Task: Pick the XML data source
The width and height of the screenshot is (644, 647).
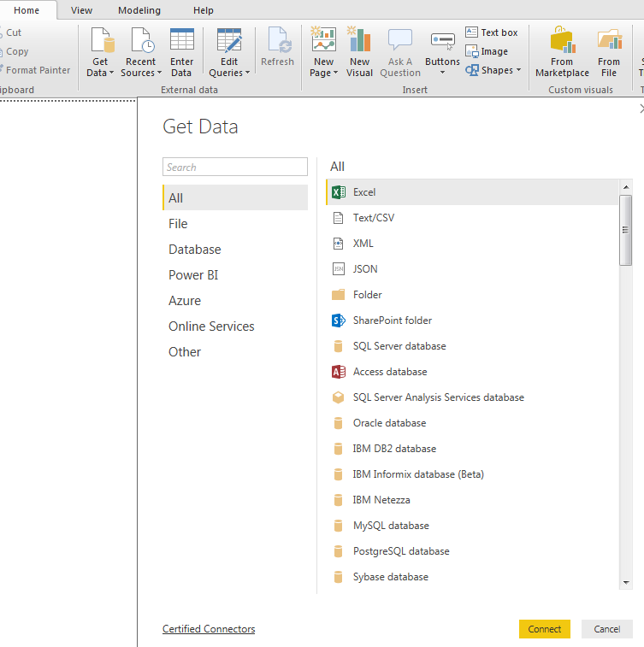Action: (472, 244)
